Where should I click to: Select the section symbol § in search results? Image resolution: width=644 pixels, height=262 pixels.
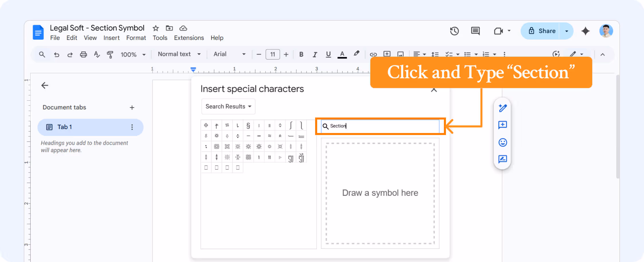click(x=248, y=125)
